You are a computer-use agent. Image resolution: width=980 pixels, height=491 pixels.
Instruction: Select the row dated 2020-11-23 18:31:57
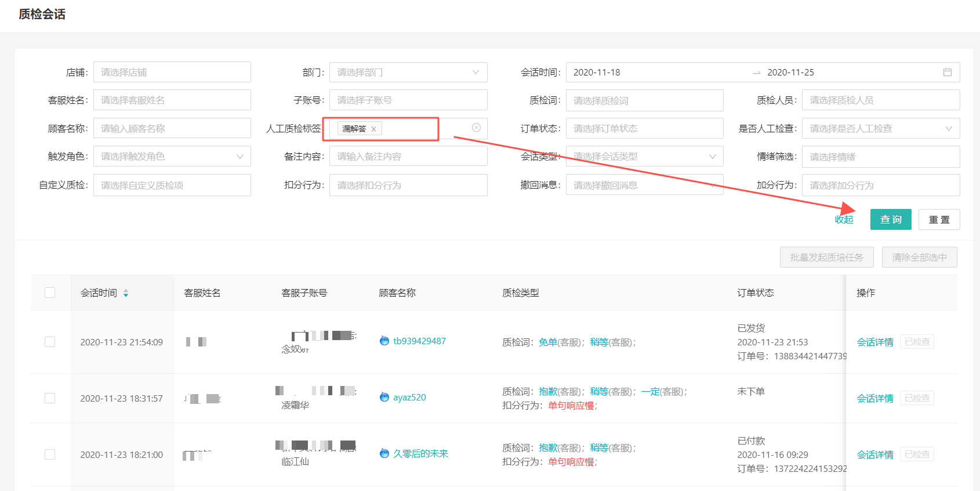click(x=50, y=398)
